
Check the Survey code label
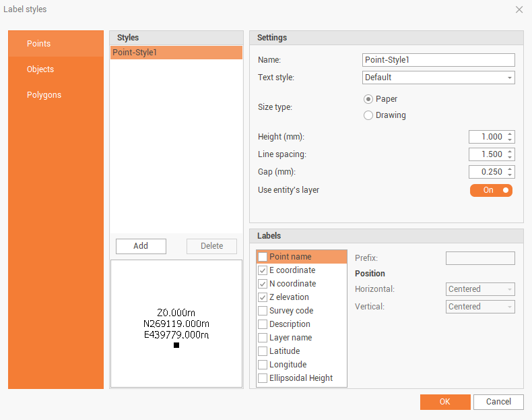(263, 311)
